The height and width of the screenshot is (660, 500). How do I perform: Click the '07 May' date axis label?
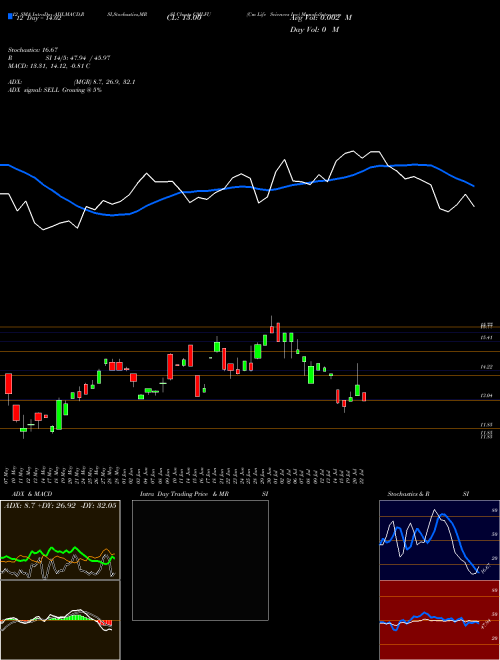click(8, 475)
